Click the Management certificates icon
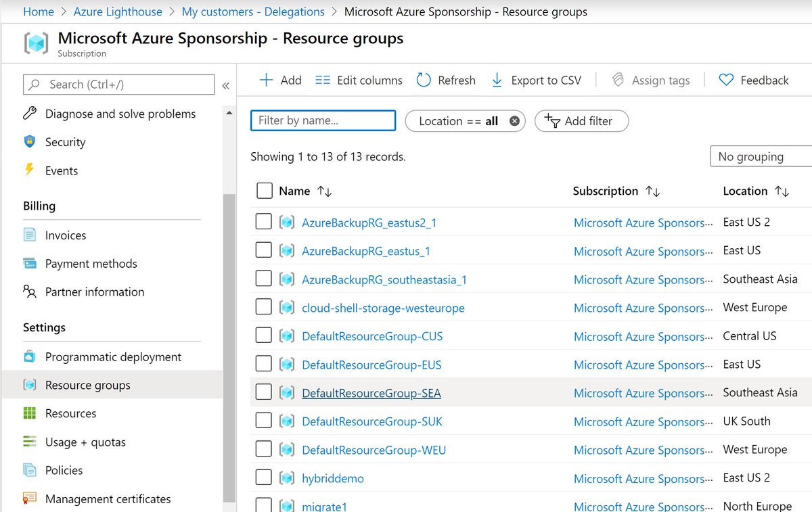The image size is (812, 512). [29, 498]
